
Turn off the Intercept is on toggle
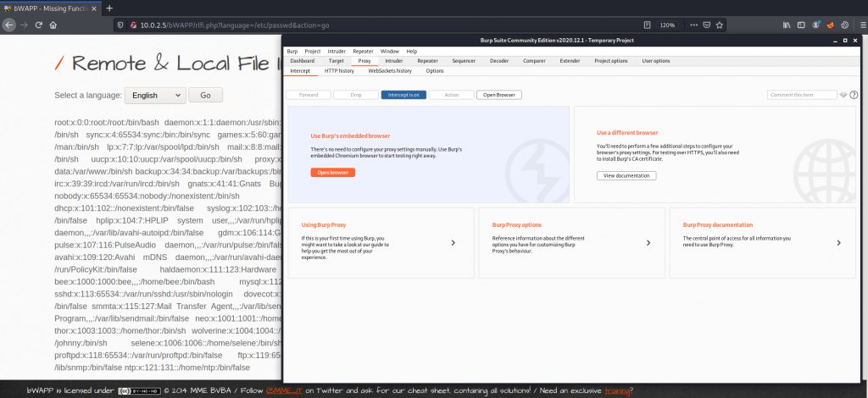pos(403,95)
